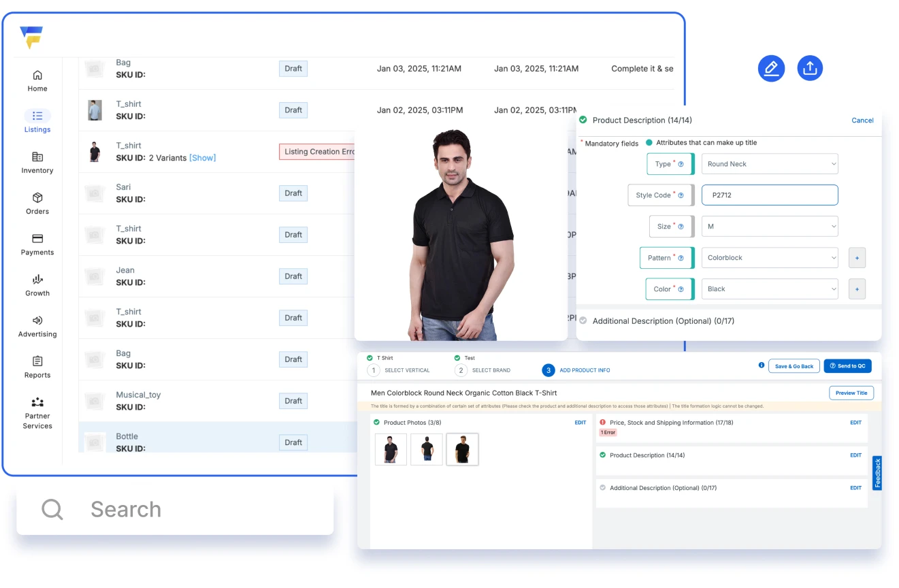This screenshot has height=588, width=899.
Task: Click the Home icon in sidebar
Action: (37, 75)
